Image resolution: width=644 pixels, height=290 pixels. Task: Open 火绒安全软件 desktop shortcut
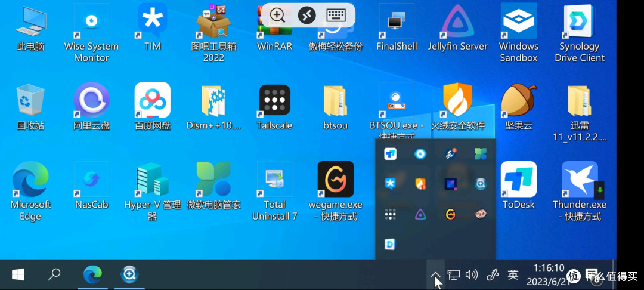point(457,107)
